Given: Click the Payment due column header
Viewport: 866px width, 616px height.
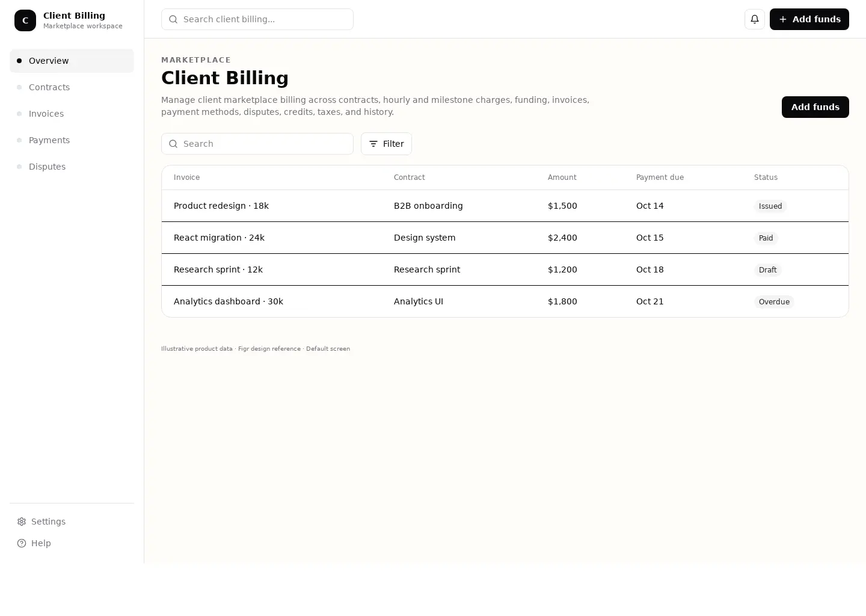Looking at the screenshot, I should coord(660,177).
